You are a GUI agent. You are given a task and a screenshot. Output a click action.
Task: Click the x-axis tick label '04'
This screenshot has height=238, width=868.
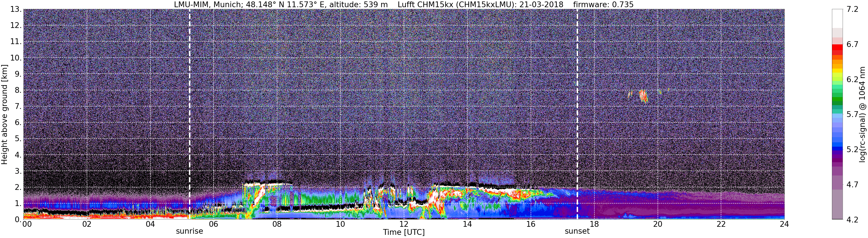(x=150, y=224)
